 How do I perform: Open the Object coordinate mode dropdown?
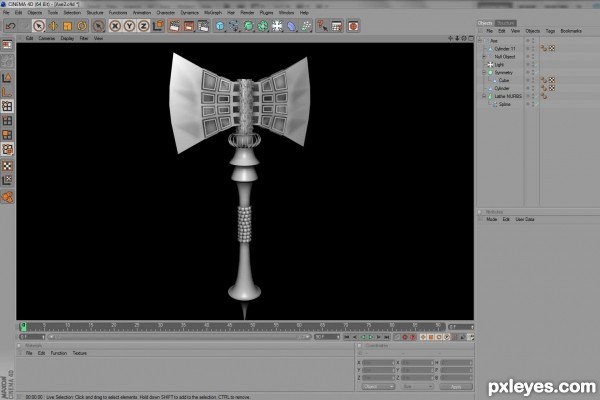pyautogui.click(x=378, y=387)
